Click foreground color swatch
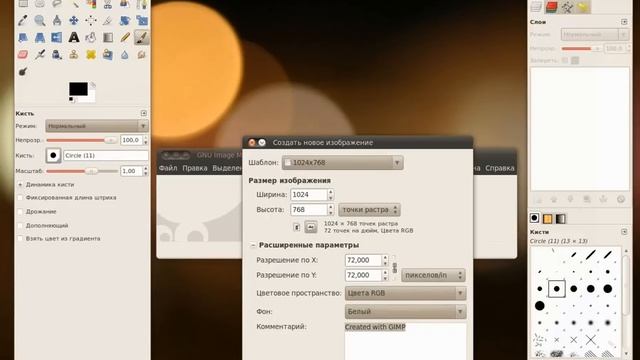Image resolution: width=640 pixels, height=360 pixels. tap(78, 89)
